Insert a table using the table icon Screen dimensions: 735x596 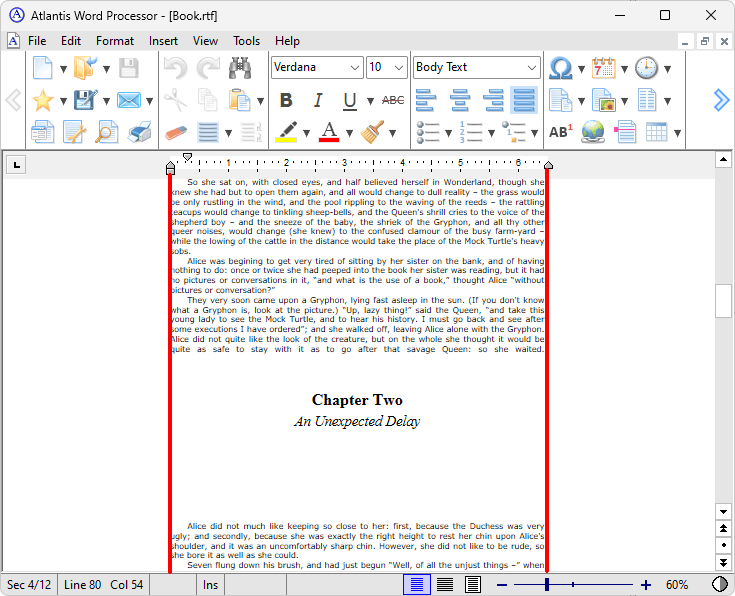point(657,132)
